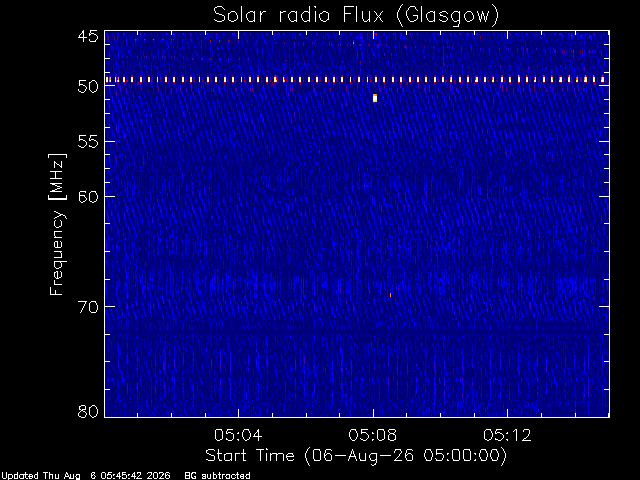The image size is (640, 480).
Task: Click the 05:04 time axis label
Action: (238, 435)
